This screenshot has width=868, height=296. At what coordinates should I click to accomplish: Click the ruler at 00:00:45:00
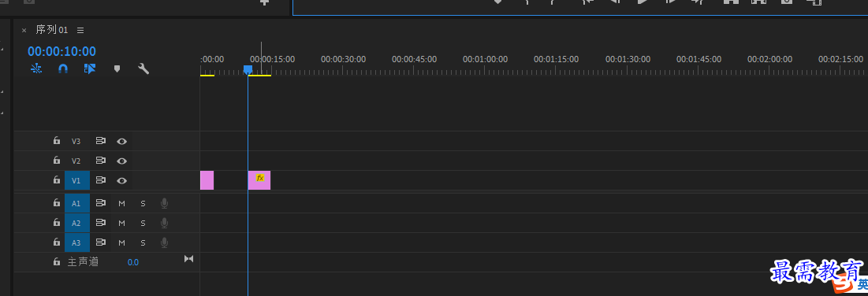pos(414,59)
